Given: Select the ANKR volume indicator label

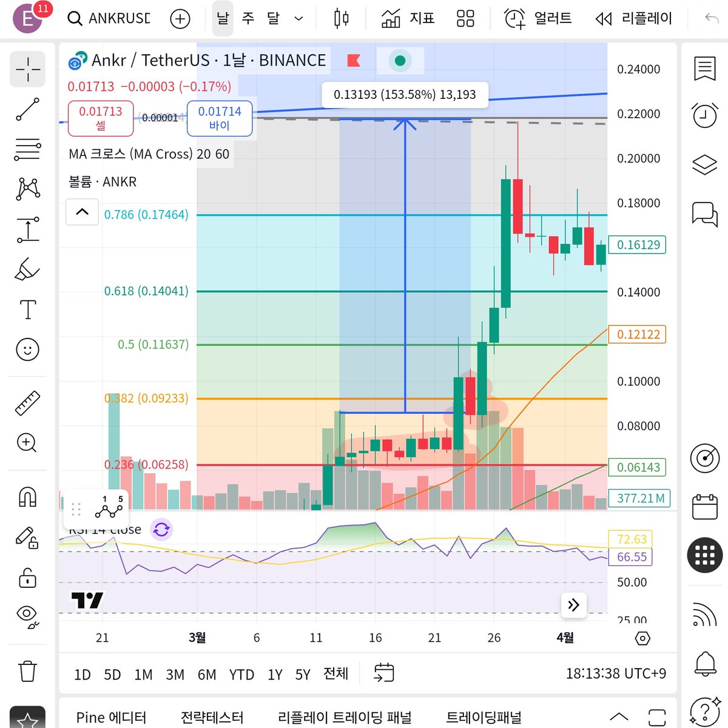Looking at the screenshot, I should pos(103,181).
